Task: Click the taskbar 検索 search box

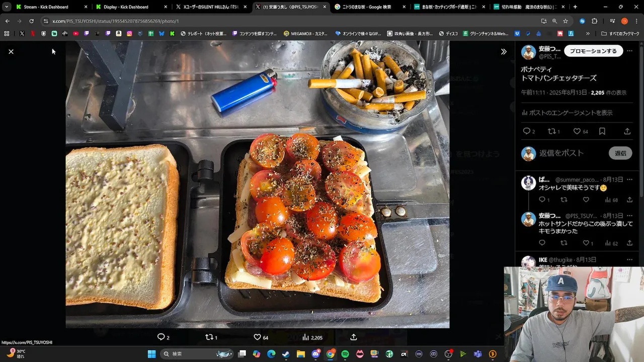Action: point(198,354)
